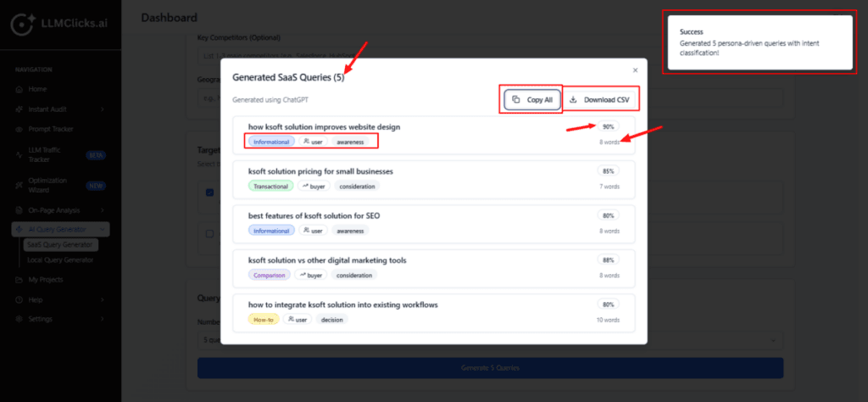Toggle the unchecked checkbox behind the dialog

coord(209,233)
